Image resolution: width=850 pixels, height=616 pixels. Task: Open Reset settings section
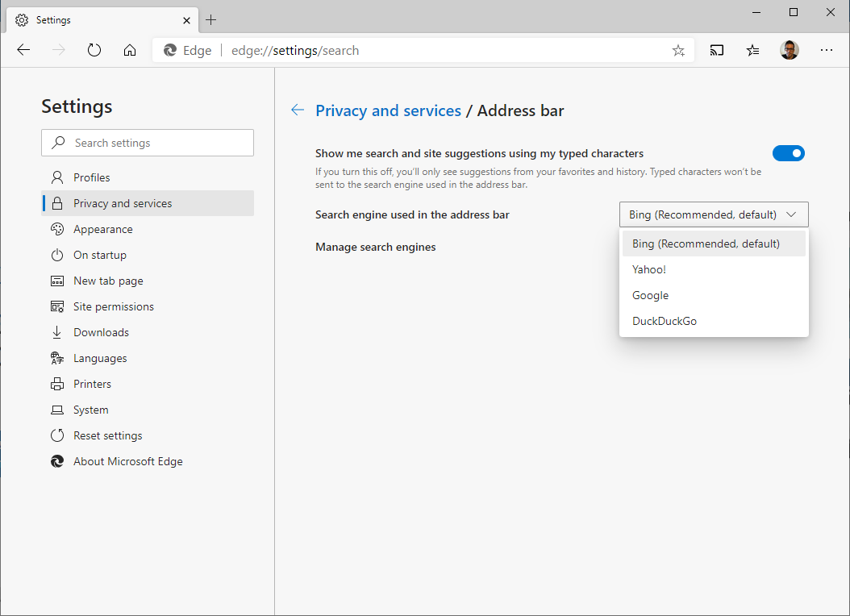click(148, 436)
